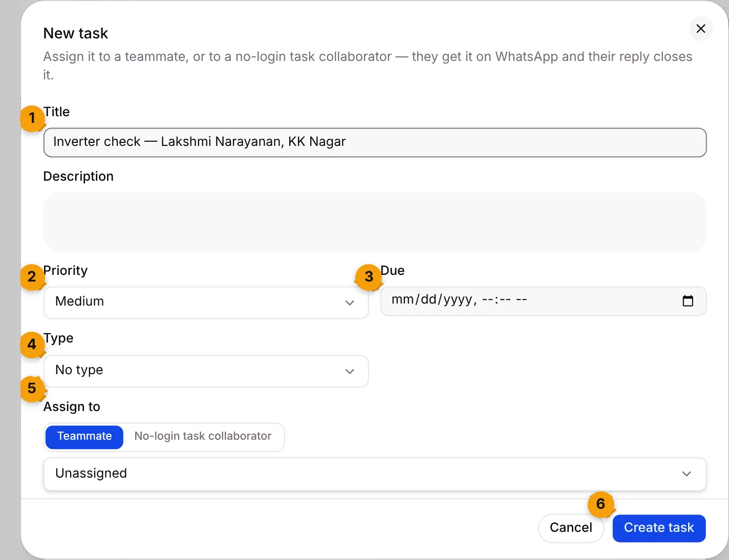Open the Type dropdown showing No type
The image size is (729, 560).
click(x=206, y=371)
